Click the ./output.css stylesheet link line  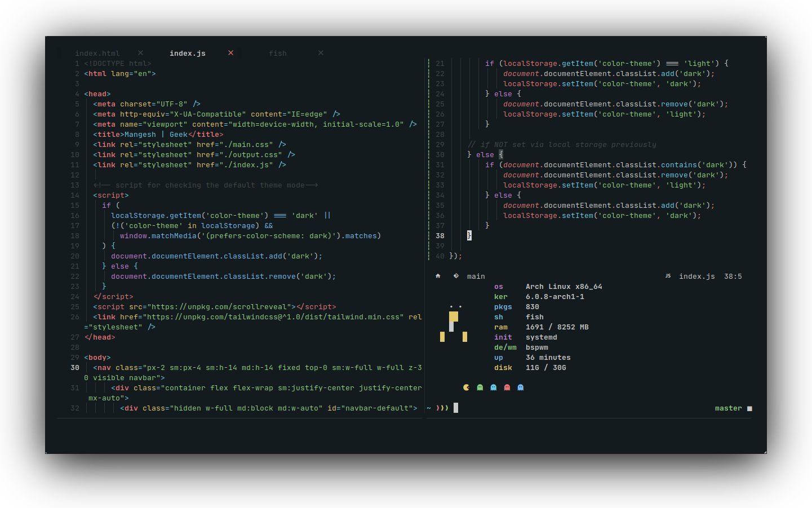(x=194, y=155)
